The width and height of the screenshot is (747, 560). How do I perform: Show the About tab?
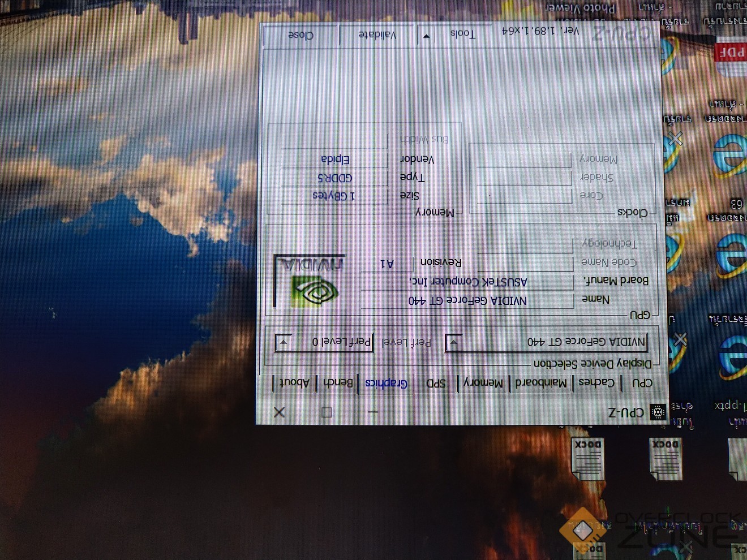point(295,383)
